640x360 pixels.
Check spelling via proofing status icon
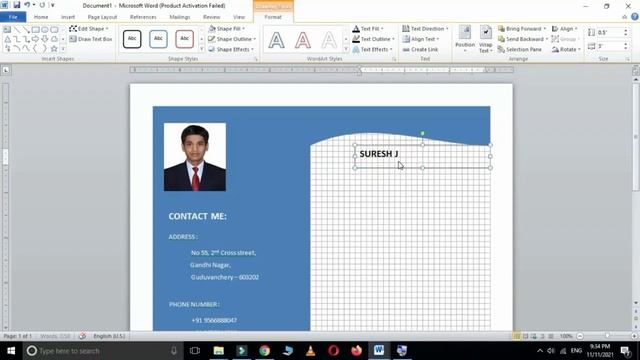[x=82, y=336]
